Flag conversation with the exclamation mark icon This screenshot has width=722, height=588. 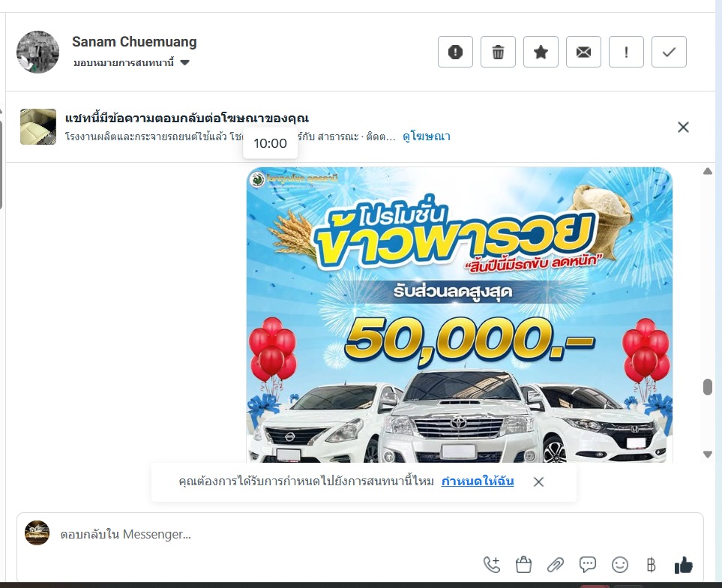pos(626,52)
